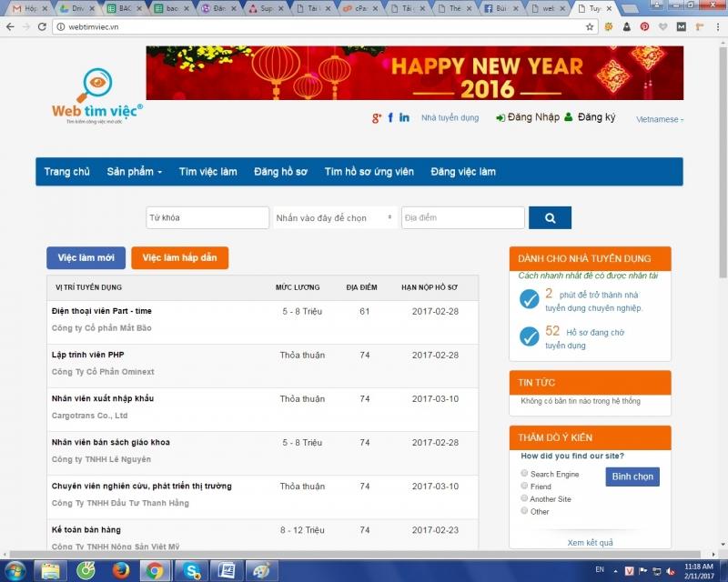Open the 'Nhấn vào đây để chọn' dropdown
The height and width of the screenshot is (582, 728).
point(334,218)
